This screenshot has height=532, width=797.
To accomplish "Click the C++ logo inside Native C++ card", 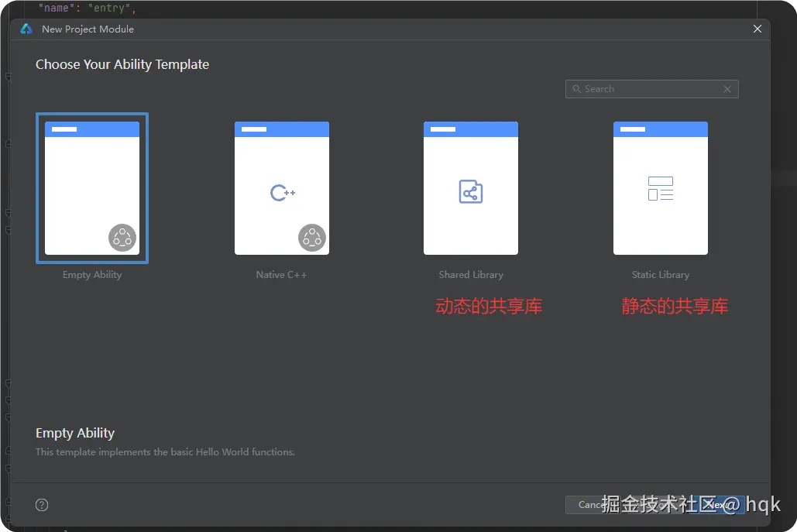I will pyautogui.click(x=281, y=194).
